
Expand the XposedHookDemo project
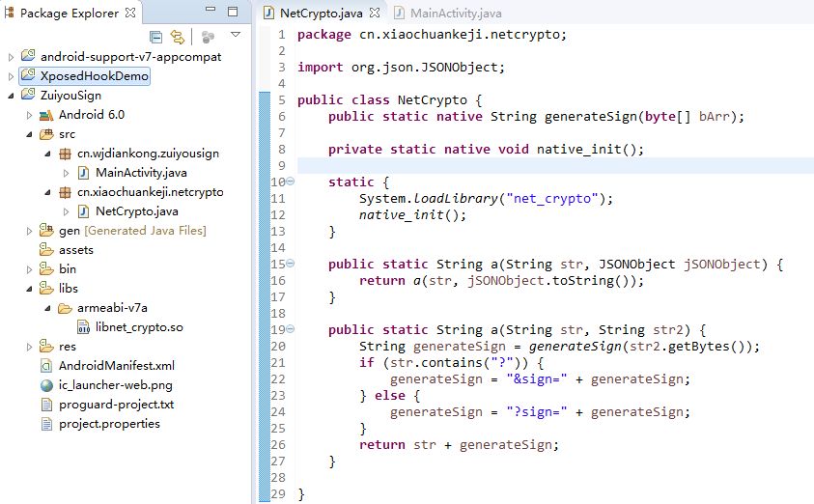pos(11,76)
